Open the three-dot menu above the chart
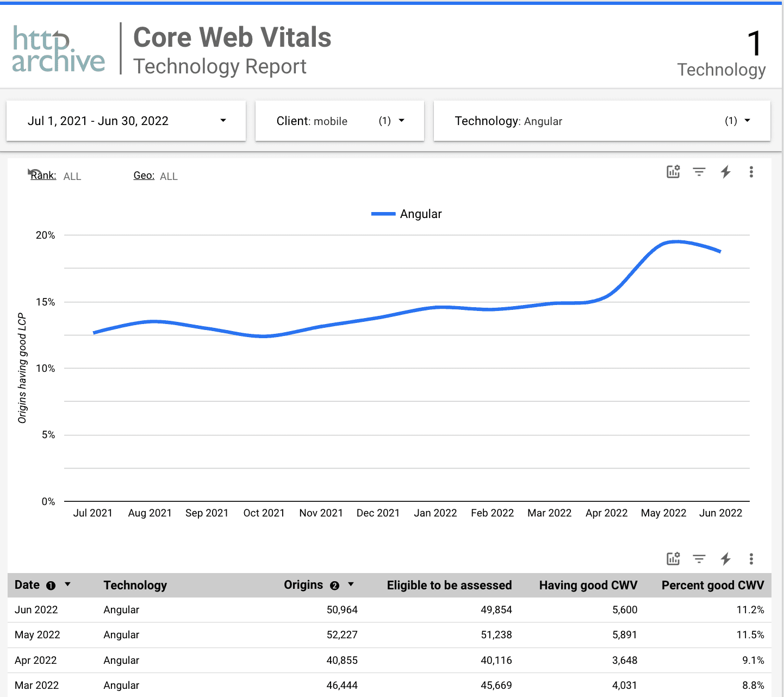Screen dimensions: 784x697 751,172
